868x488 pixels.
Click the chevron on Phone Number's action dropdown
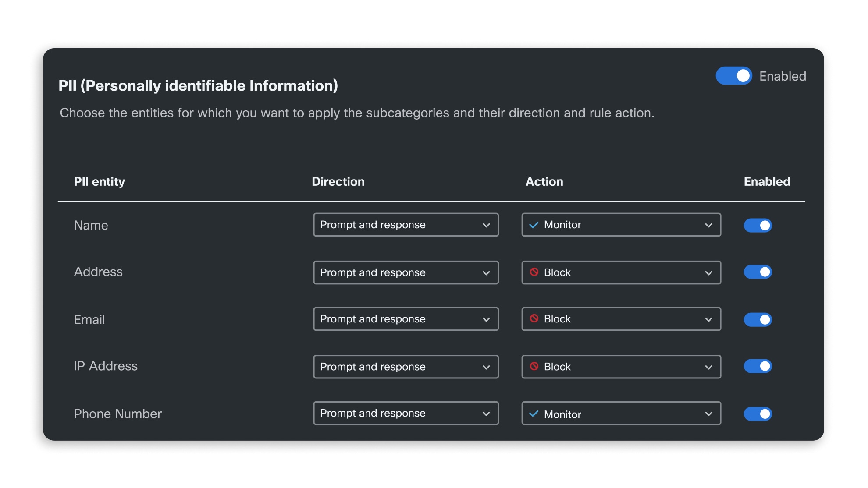pos(709,413)
